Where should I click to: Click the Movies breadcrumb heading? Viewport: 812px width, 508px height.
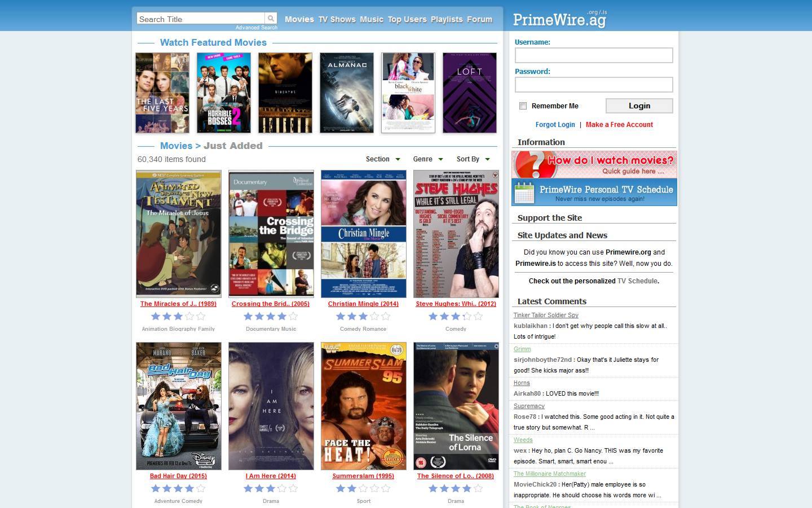[176, 146]
